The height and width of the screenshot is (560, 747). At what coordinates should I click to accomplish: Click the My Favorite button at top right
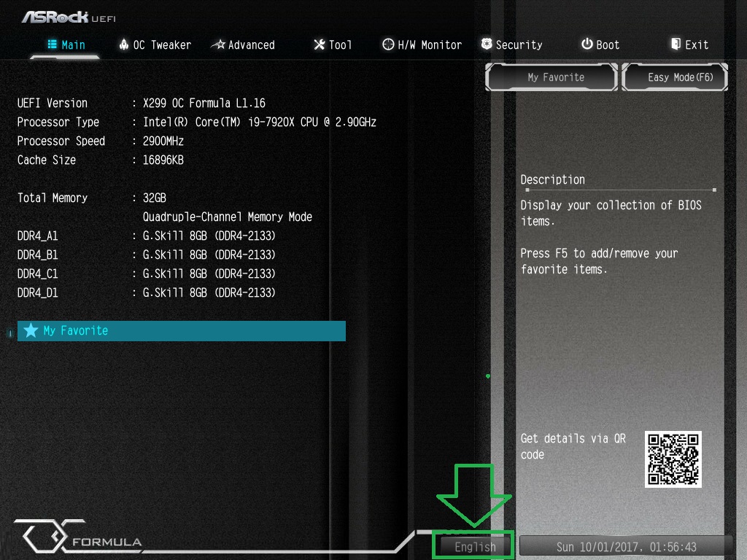(551, 77)
